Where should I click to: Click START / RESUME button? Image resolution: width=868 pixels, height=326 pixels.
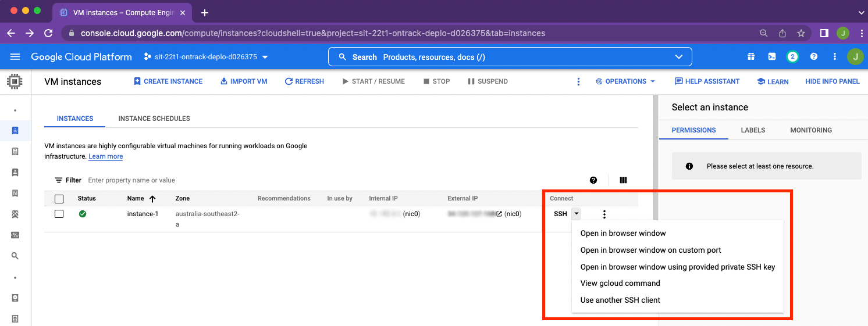tap(373, 81)
